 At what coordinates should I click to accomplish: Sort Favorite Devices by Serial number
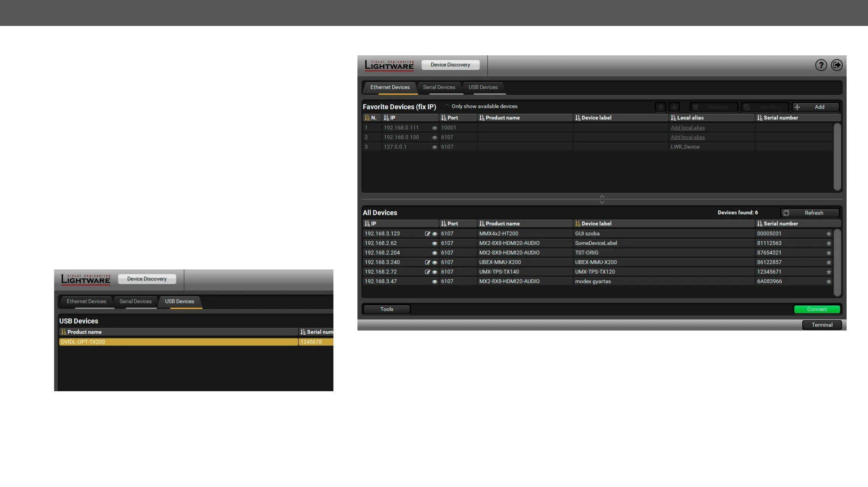tap(798, 118)
